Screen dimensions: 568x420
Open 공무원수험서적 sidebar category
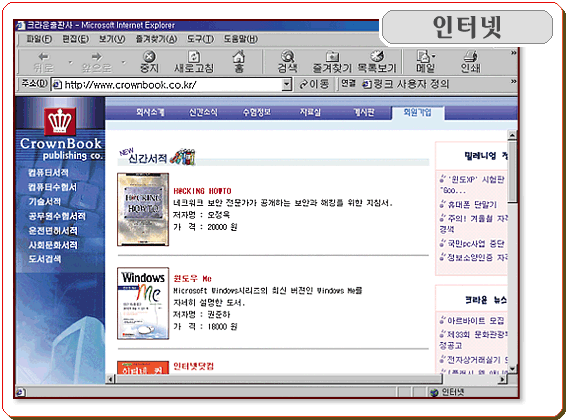[x=57, y=216]
